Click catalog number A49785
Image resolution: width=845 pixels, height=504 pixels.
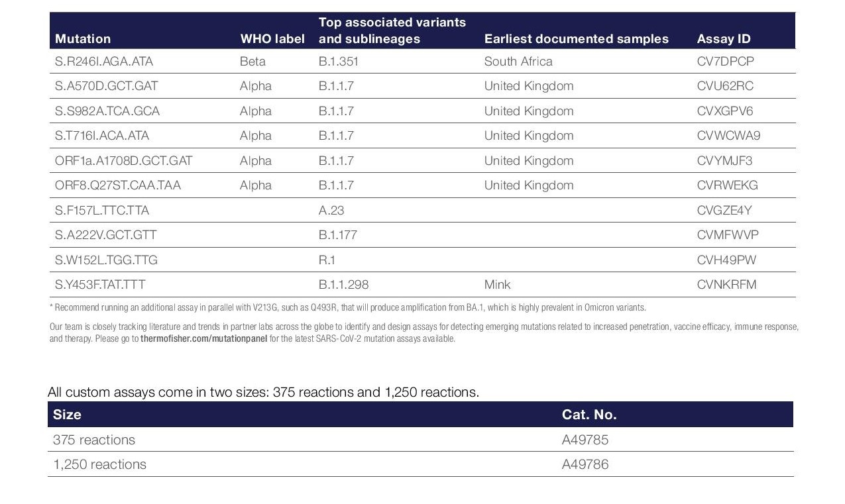[585, 440]
